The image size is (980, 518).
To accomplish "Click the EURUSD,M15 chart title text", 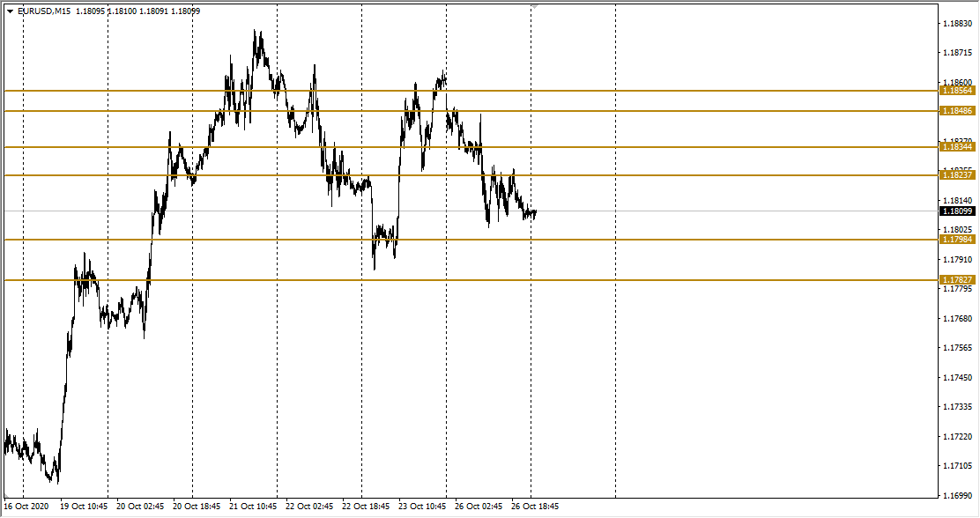I will 45,11.
